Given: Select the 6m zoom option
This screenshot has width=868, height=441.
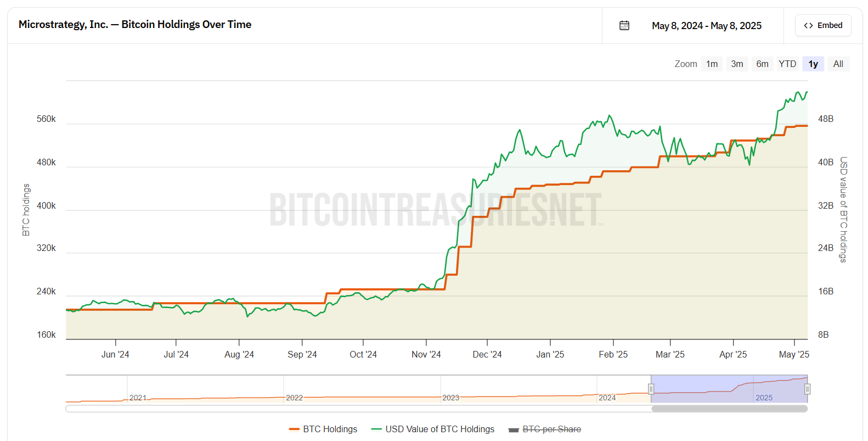Looking at the screenshot, I should 762,64.
